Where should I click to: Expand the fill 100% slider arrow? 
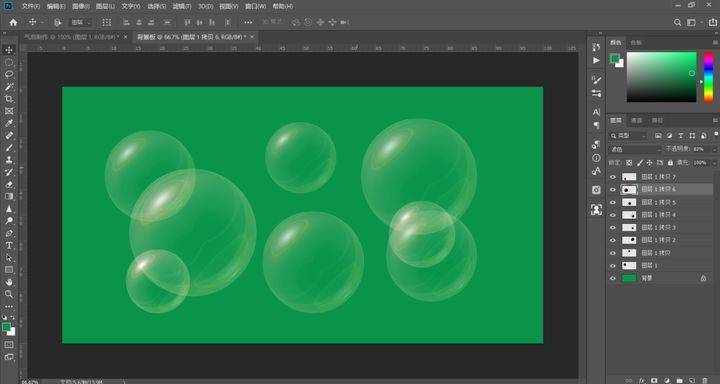[x=714, y=163]
